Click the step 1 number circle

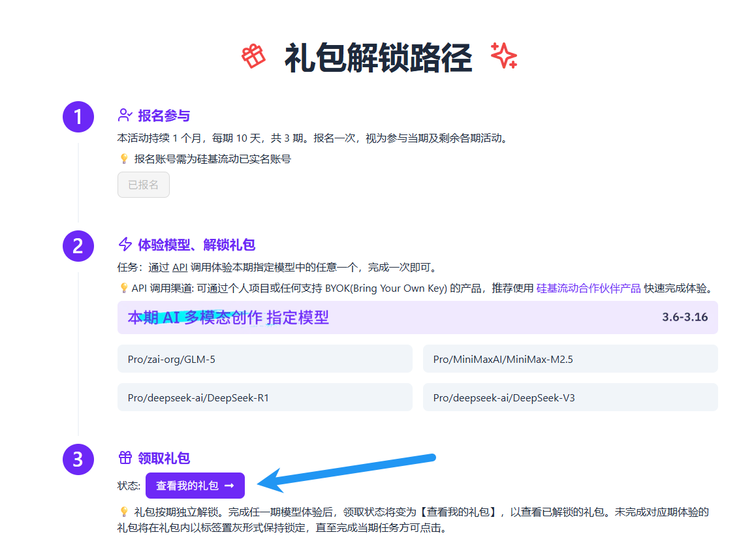pos(78,117)
